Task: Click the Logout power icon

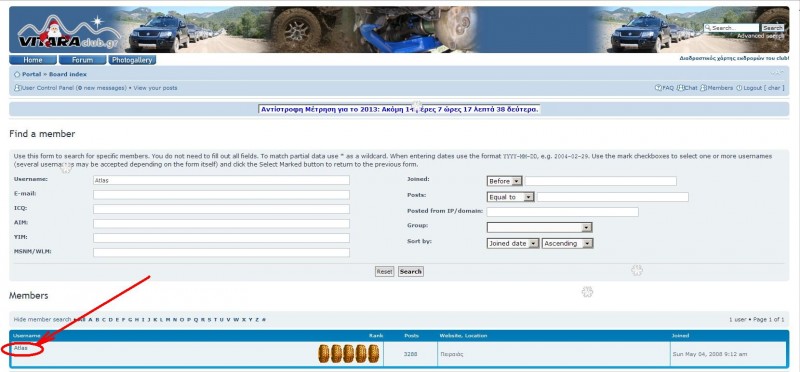Action: click(739, 88)
